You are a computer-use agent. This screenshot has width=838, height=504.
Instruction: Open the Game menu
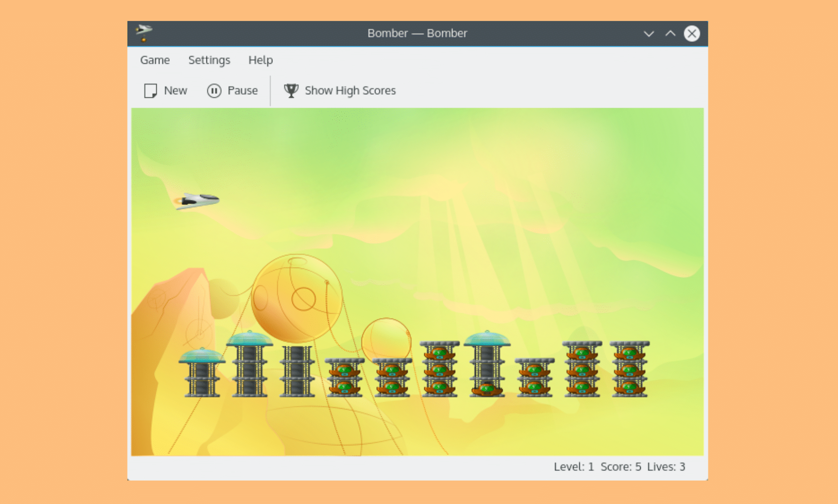pos(155,60)
